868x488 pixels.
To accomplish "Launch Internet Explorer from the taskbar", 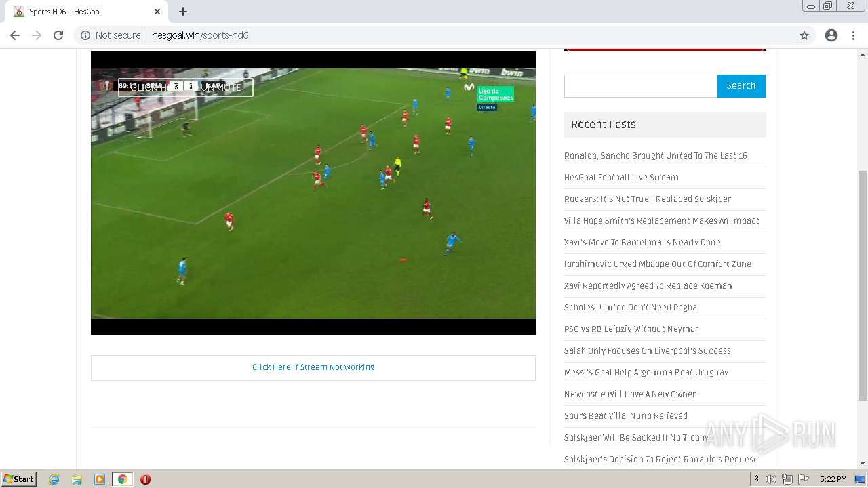I will 54,479.
